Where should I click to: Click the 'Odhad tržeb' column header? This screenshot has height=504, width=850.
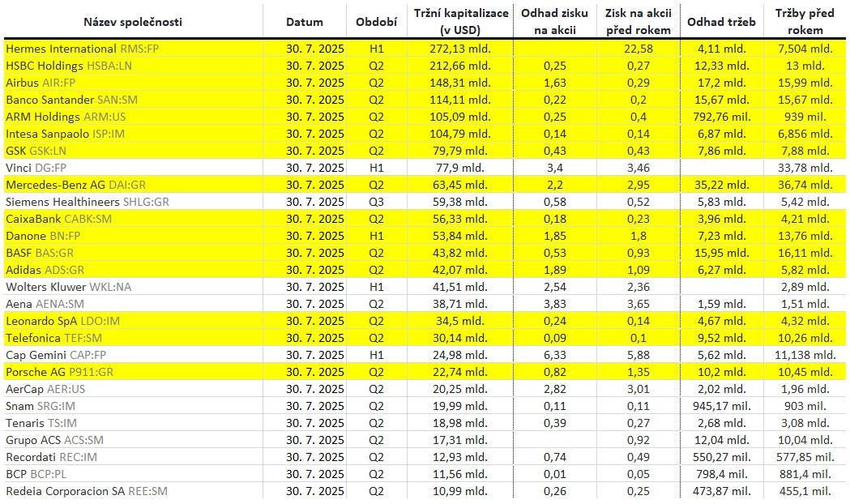(721, 22)
